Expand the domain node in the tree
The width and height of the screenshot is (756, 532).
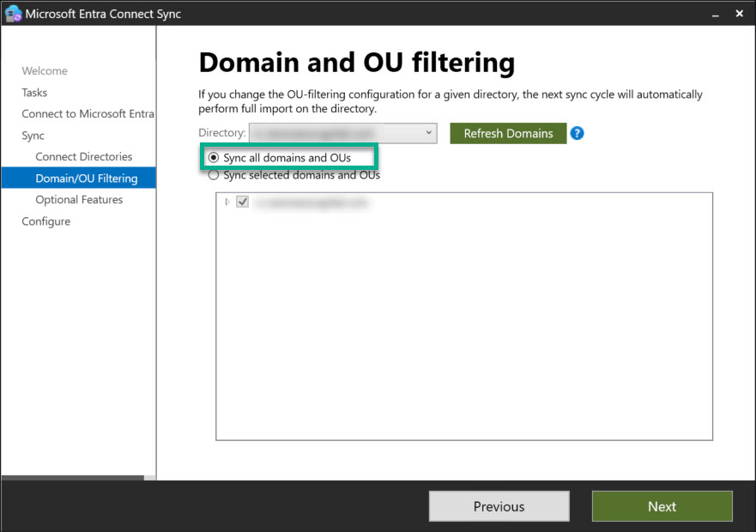click(227, 203)
